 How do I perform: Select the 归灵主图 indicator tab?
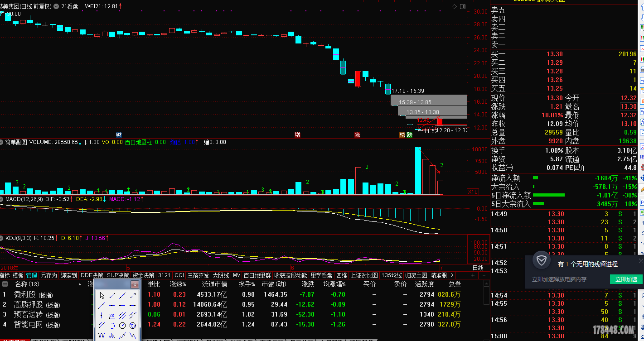pyautogui.click(x=416, y=275)
